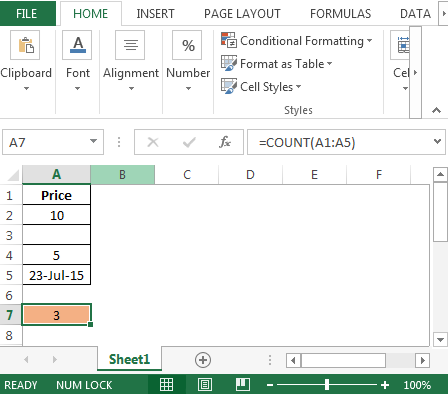Confirm formula entry with the checkmark icon
The height and width of the screenshot is (394, 448).
(189, 143)
